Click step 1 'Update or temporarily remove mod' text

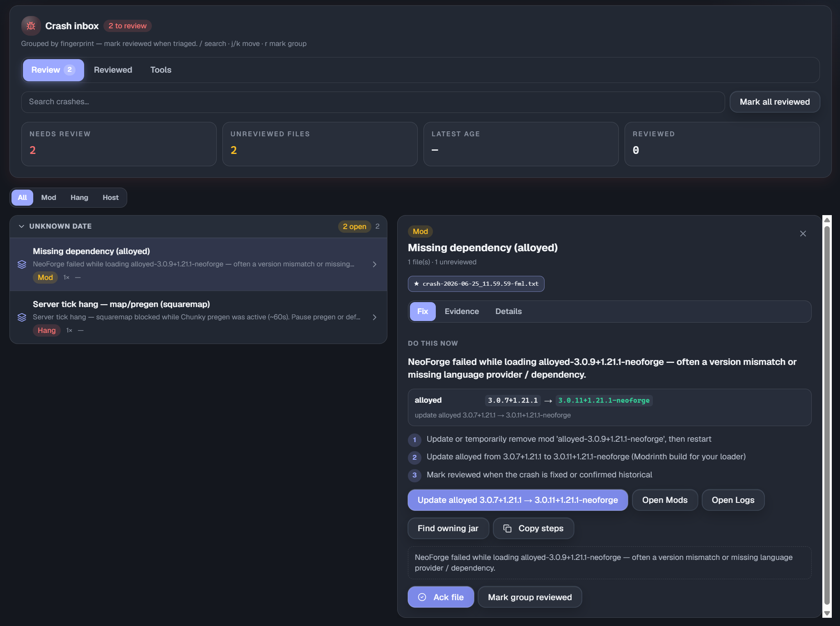coord(569,439)
